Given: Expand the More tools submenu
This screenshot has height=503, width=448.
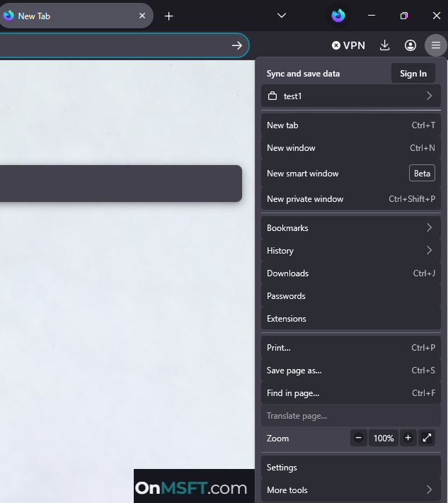Looking at the screenshot, I should [x=350, y=490].
